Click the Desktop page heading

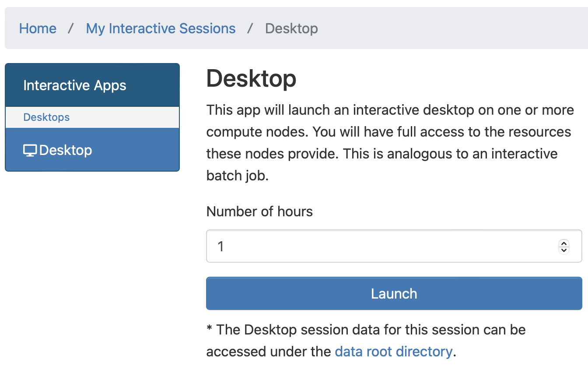point(251,79)
